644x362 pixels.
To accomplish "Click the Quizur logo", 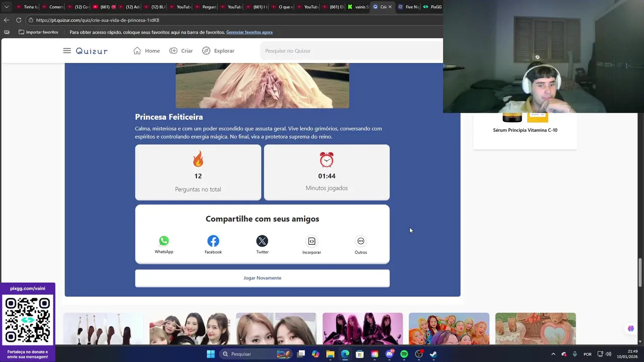I will pos(92,51).
